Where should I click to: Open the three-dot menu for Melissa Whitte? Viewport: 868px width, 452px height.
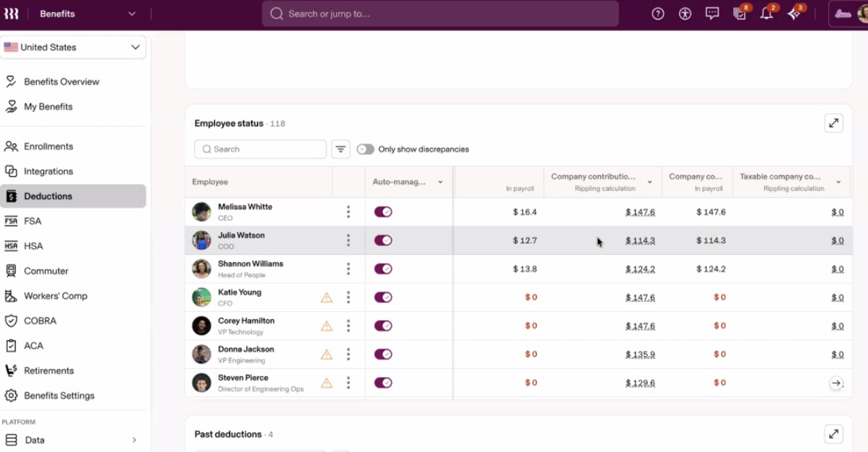point(348,212)
